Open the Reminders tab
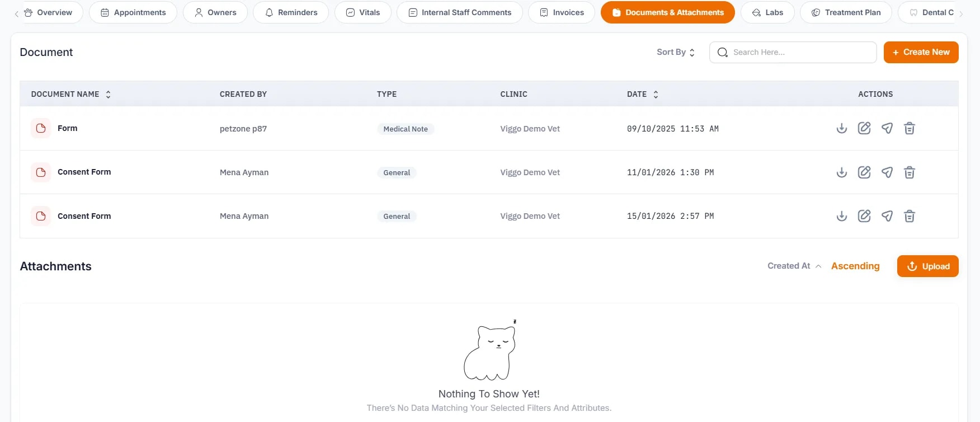 [291, 12]
